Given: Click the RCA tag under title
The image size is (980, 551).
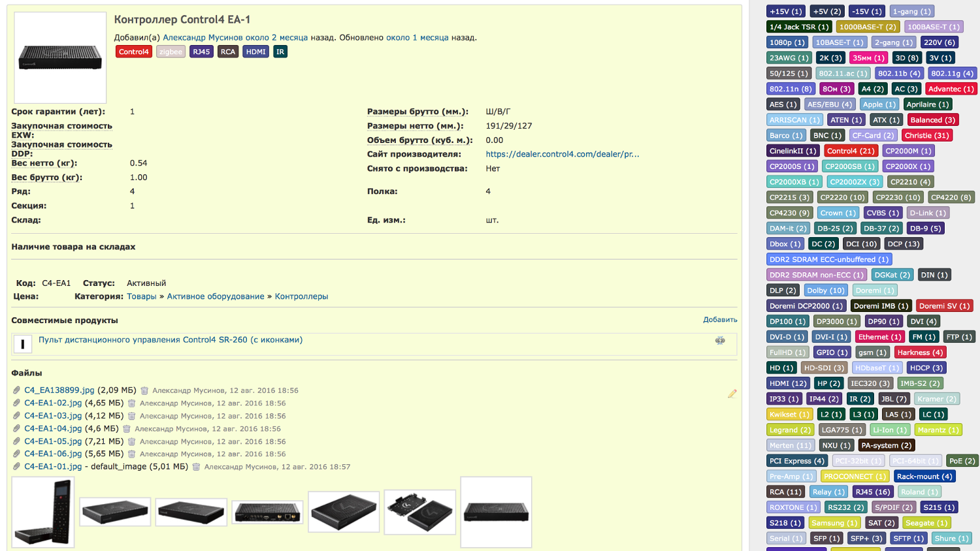Looking at the screenshot, I should (228, 52).
